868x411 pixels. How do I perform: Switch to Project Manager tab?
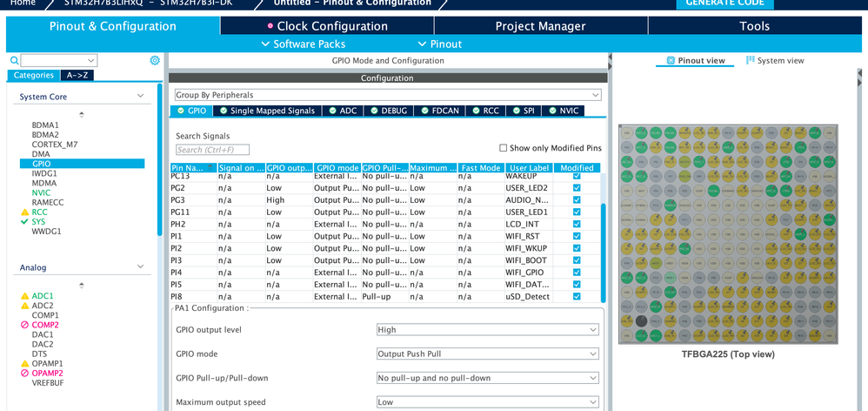click(x=541, y=26)
